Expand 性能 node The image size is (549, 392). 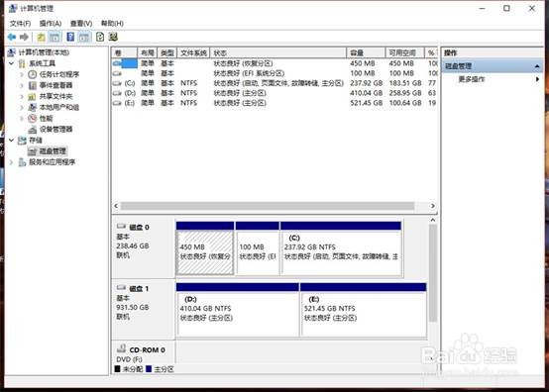[x=22, y=118]
